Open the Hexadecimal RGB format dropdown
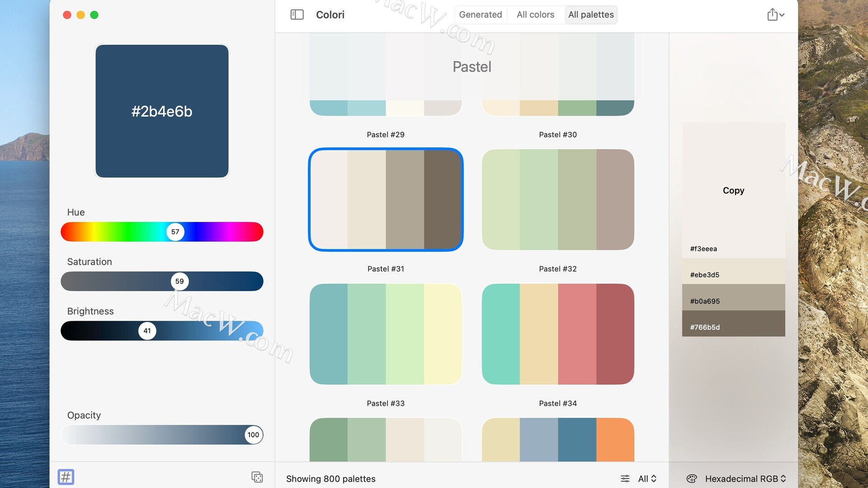The width and height of the screenshot is (868, 488). pyautogui.click(x=745, y=479)
